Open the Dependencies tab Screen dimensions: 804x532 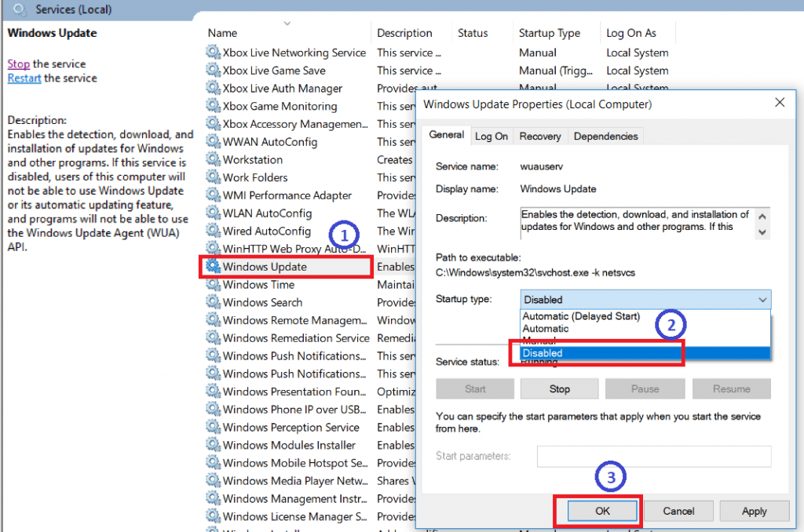605,136
